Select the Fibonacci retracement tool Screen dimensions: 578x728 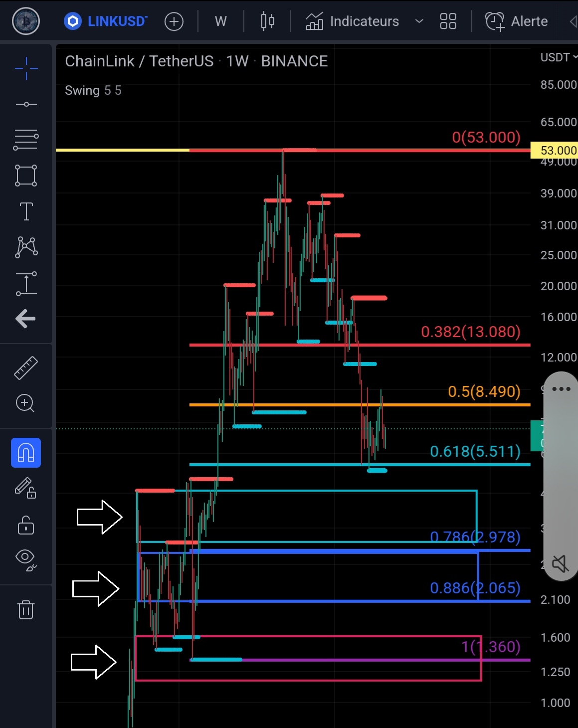[26, 140]
